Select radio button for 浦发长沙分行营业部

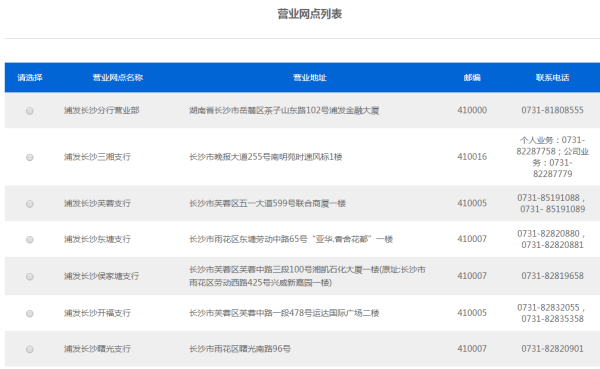[29, 111]
